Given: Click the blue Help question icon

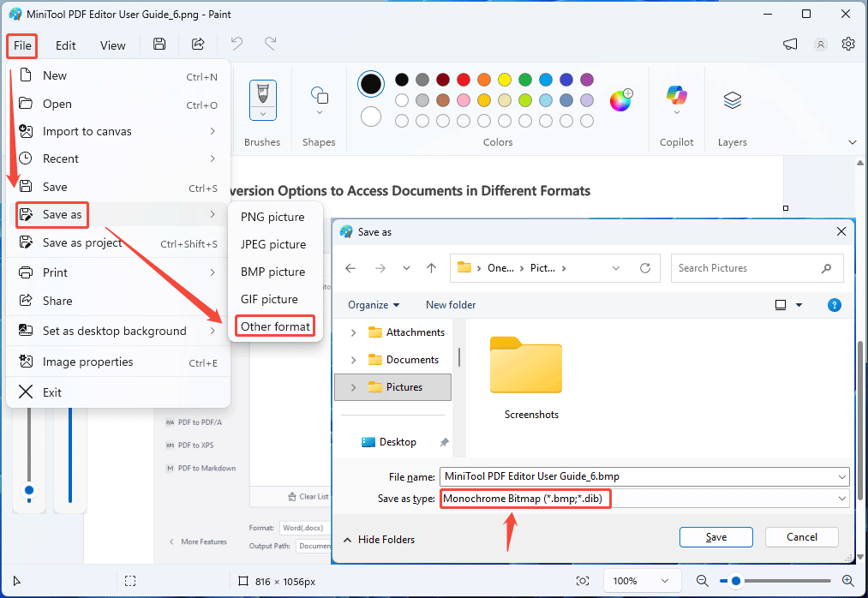Looking at the screenshot, I should 835,305.
